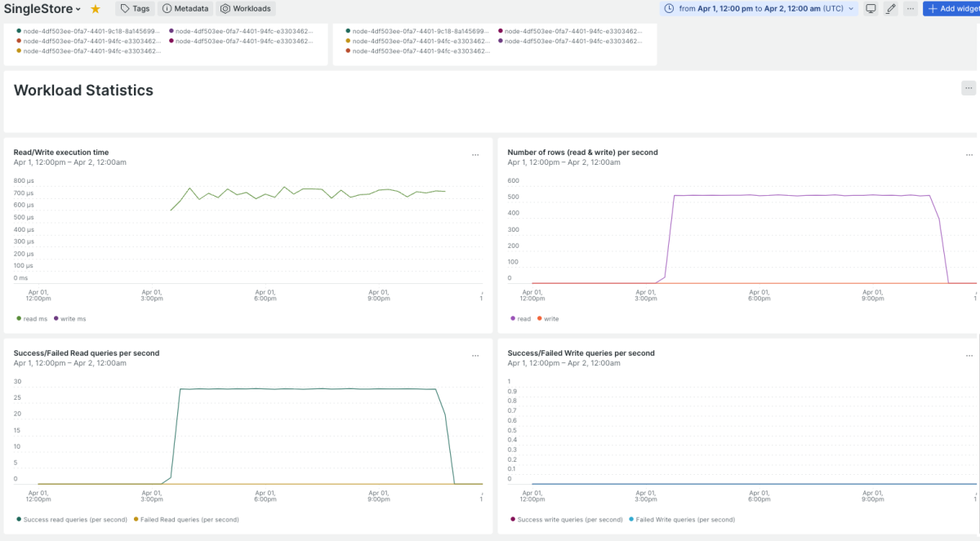The height and width of the screenshot is (541, 980).
Task: Open Number of rows widget ellipsis menu
Action: click(969, 154)
